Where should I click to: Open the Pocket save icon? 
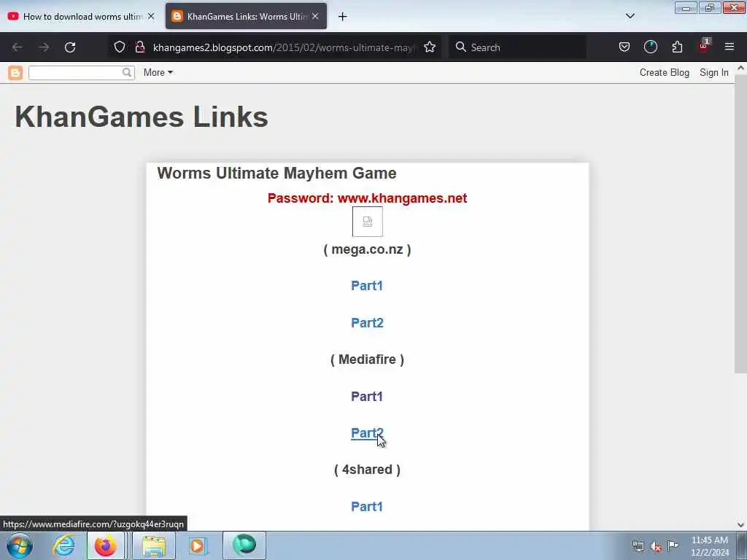[x=624, y=47]
